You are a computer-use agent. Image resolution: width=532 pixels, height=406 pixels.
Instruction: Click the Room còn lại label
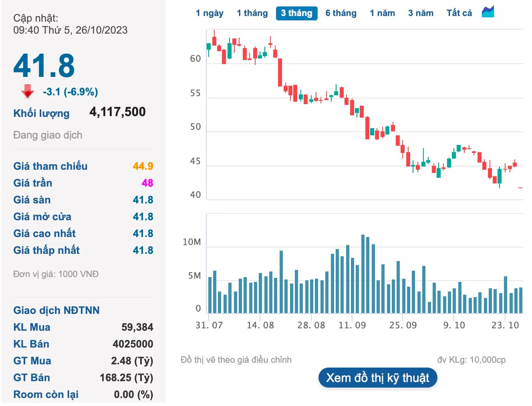click(x=46, y=394)
